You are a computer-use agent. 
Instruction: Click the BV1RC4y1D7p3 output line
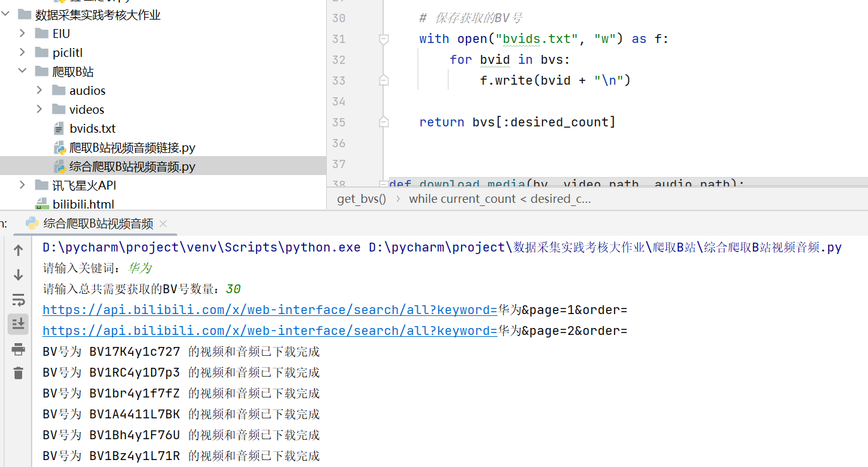point(181,373)
